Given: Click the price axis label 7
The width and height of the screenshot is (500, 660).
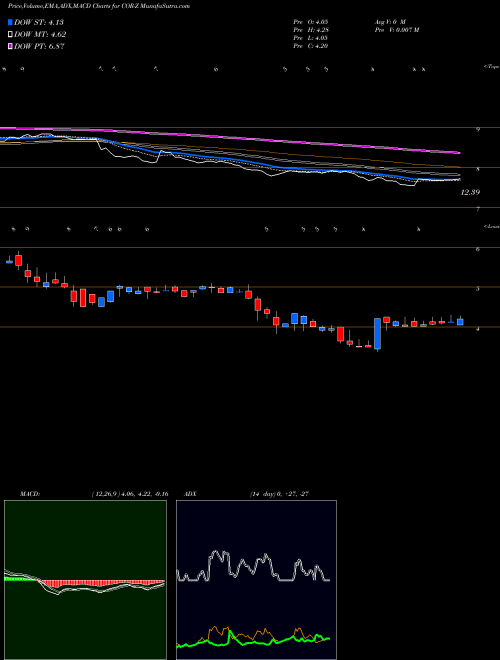Looking at the screenshot, I should (478, 209).
